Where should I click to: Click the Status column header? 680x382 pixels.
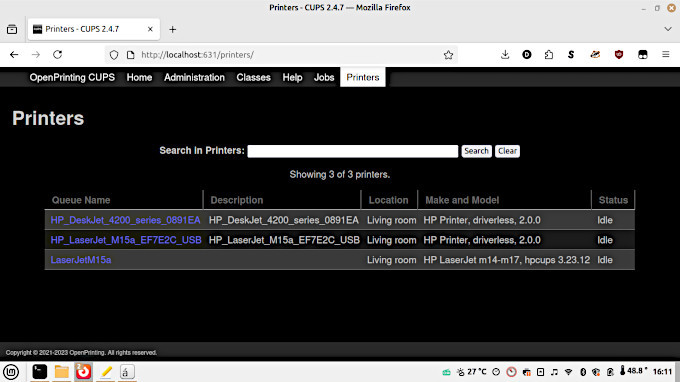613,200
